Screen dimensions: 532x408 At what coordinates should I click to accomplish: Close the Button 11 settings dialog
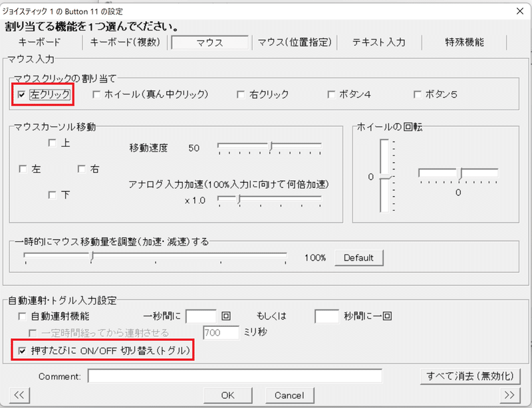click(520, 11)
